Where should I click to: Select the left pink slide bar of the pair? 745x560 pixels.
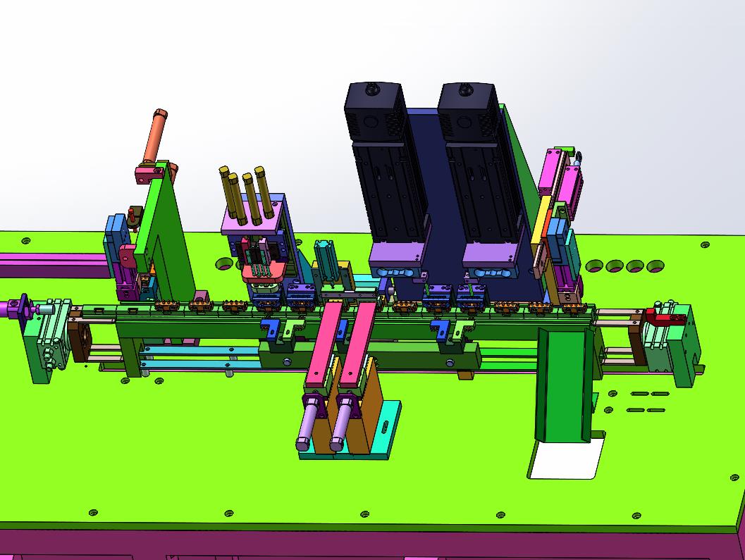(x=324, y=344)
